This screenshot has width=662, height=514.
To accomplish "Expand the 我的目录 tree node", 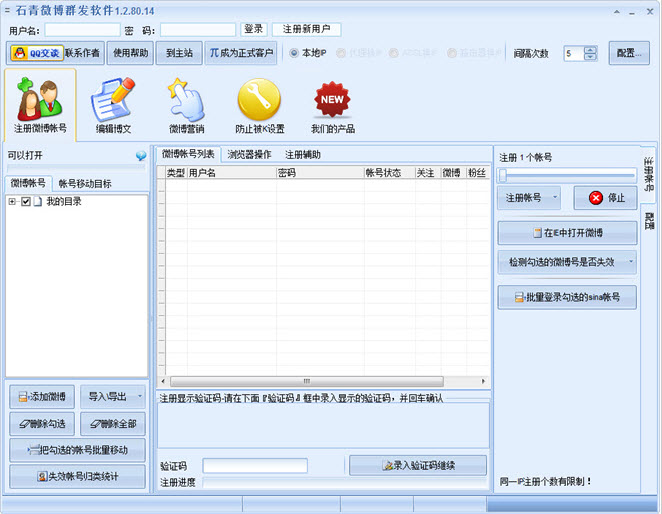I will pos(12,201).
